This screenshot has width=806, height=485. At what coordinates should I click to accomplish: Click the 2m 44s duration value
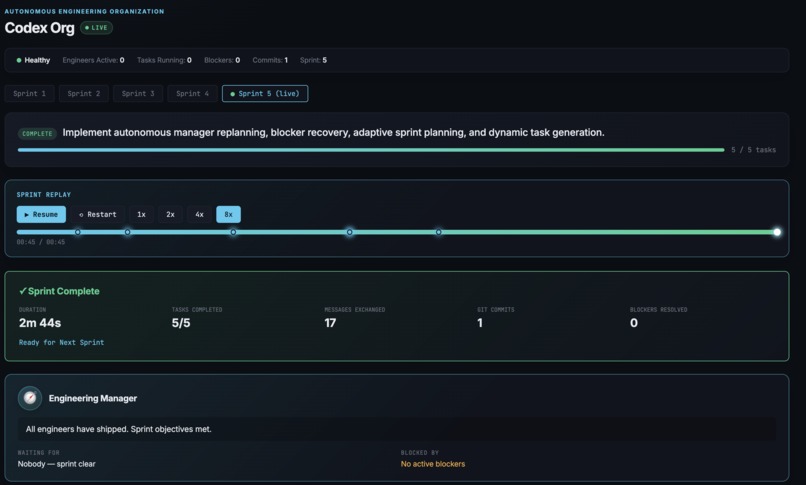point(40,323)
